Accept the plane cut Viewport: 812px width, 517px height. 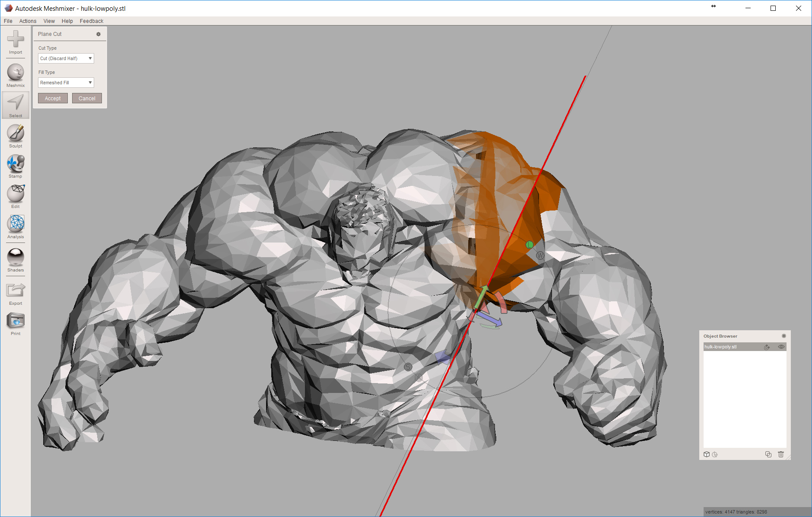coord(52,98)
